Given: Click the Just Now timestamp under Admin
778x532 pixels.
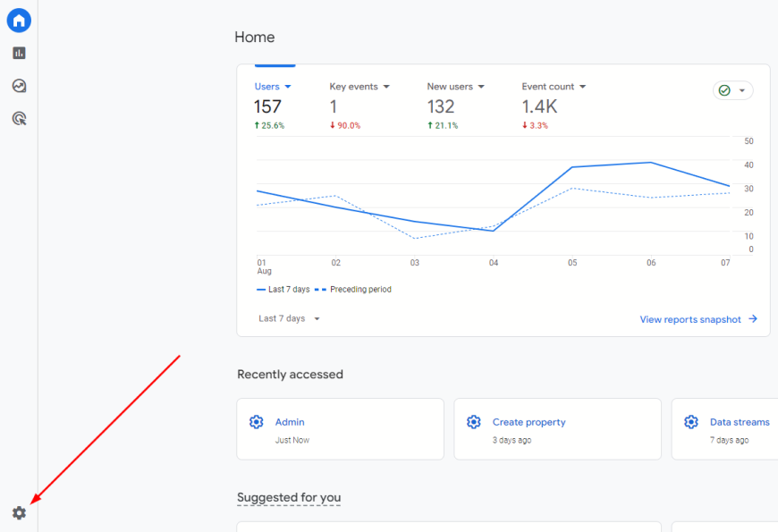Looking at the screenshot, I should (x=292, y=440).
